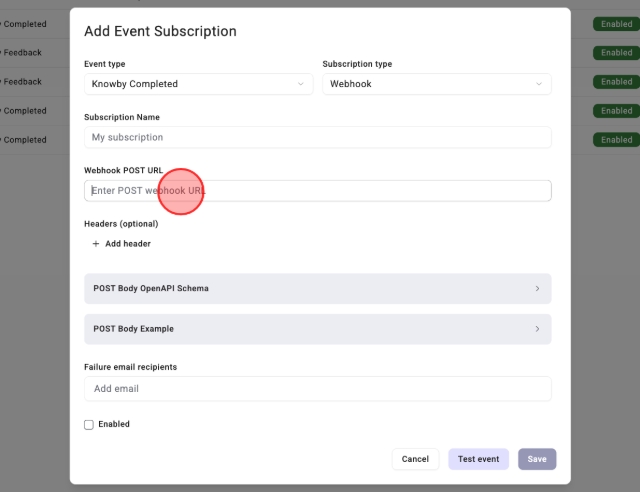Click the Webhook POST URL field

pos(318,191)
